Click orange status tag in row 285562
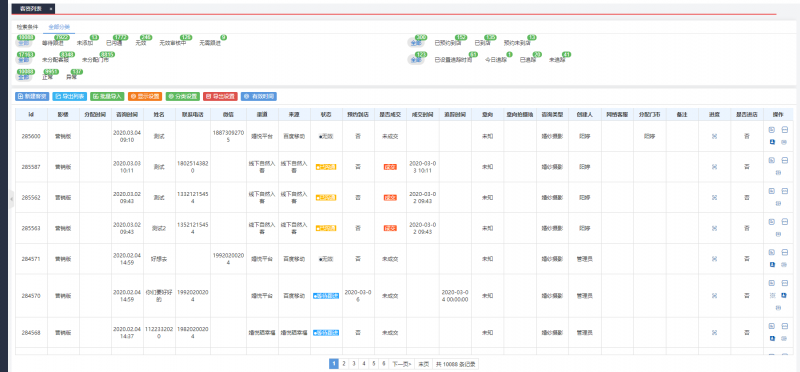The height and width of the screenshot is (372, 800). coord(326,197)
